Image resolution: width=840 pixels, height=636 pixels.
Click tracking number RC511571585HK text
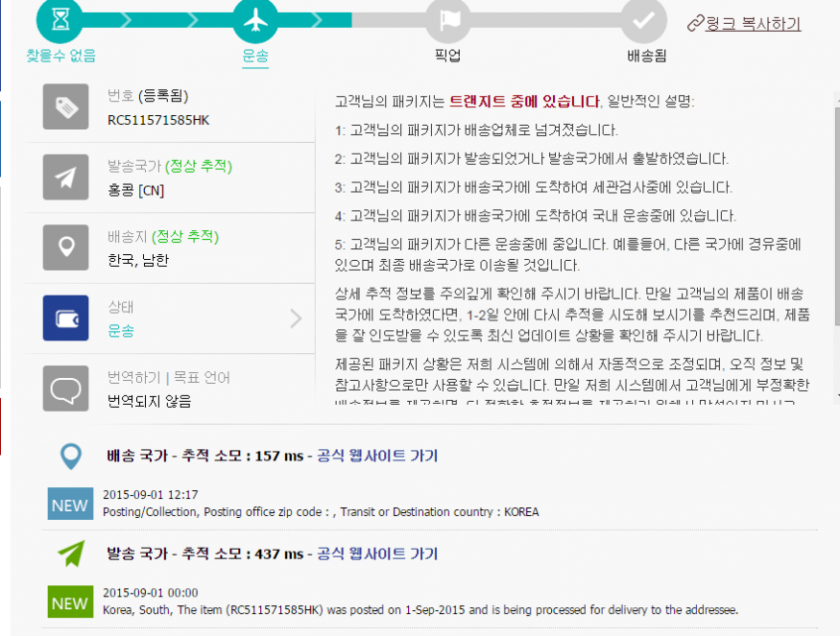click(x=157, y=120)
